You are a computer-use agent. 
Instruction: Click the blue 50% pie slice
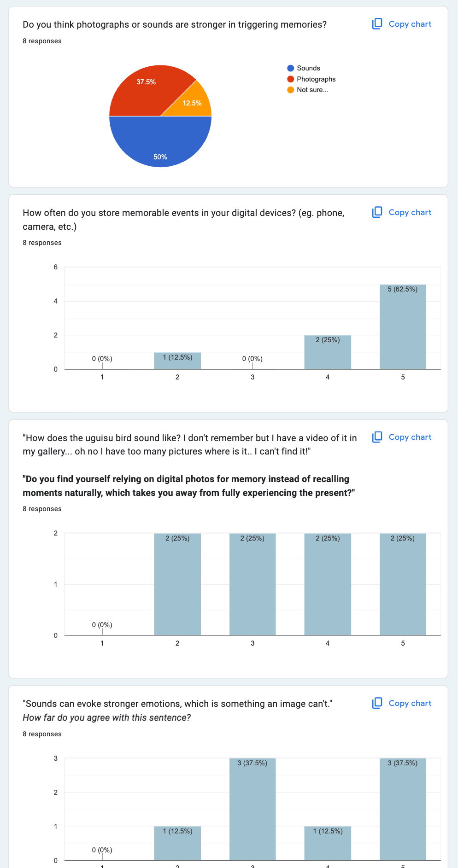point(160,143)
